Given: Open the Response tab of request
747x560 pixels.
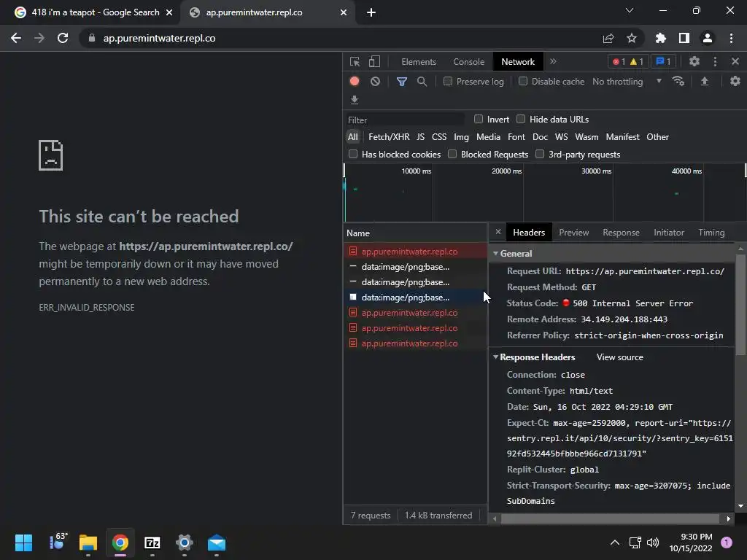Looking at the screenshot, I should (622, 233).
